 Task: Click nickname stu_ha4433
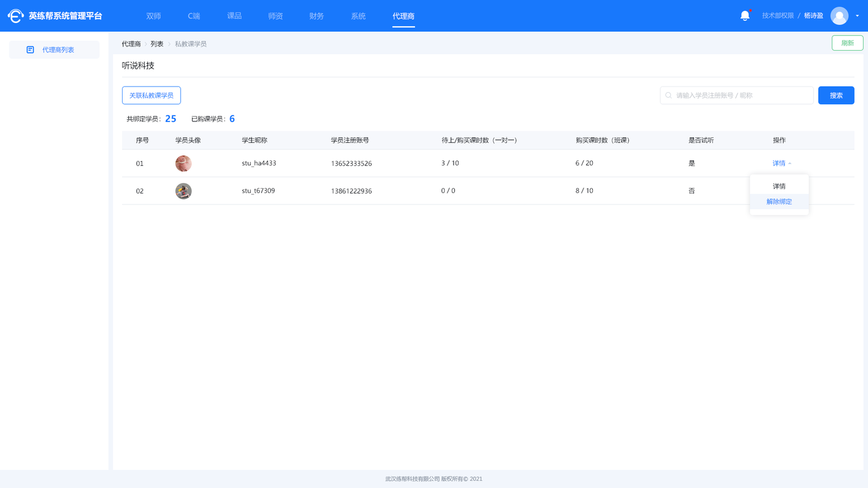coord(259,163)
